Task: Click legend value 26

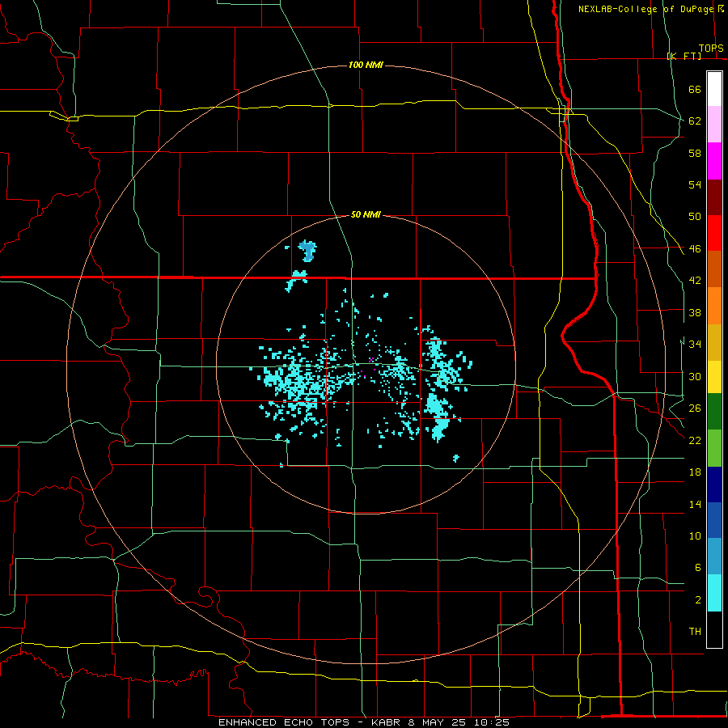Action: click(695, 408)
